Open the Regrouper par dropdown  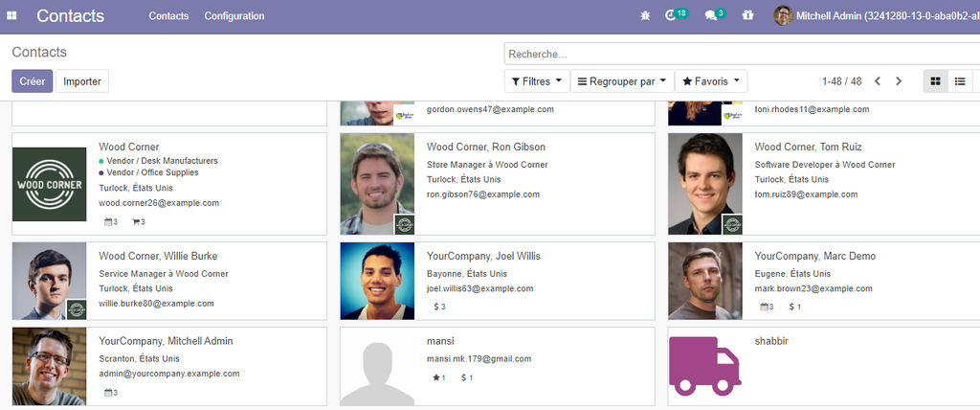(x=622, y=81)
